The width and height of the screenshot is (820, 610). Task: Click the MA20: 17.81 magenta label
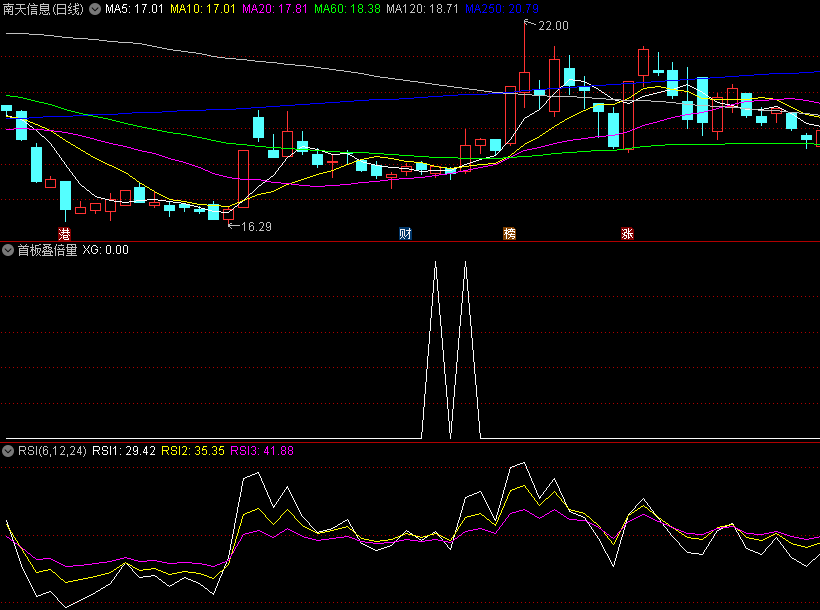pos(275,9)
